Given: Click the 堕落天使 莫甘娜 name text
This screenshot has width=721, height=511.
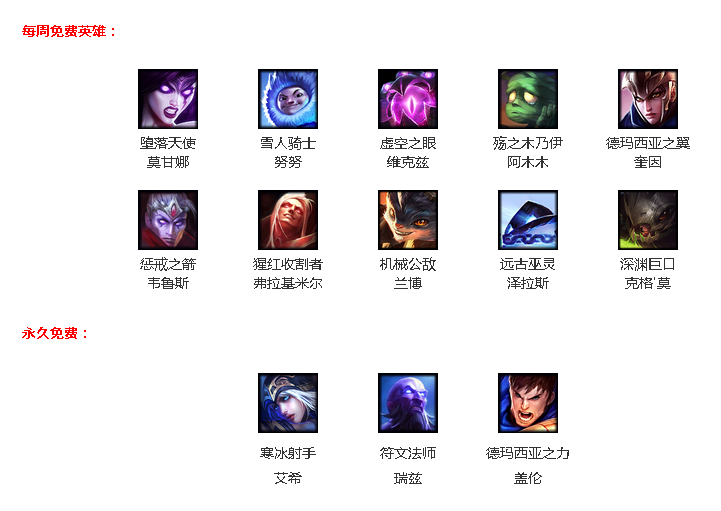Looking at the screenshot, I should [168, 153].
